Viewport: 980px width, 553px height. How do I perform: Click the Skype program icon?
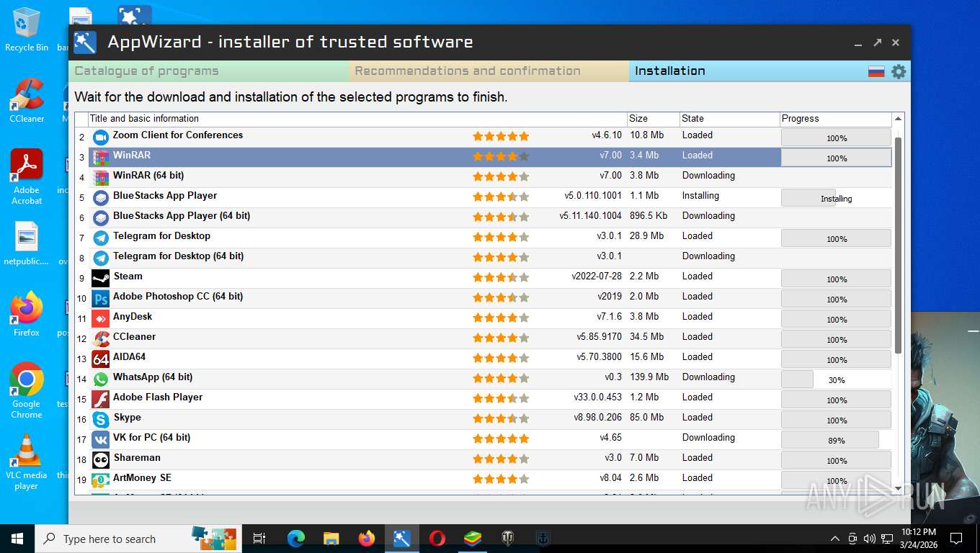101,419
